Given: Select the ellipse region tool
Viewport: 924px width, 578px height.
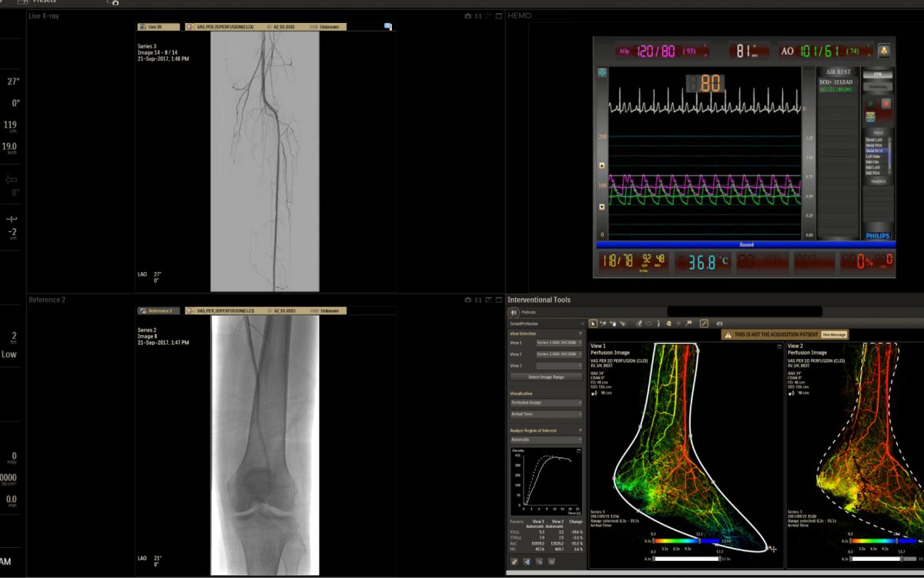Looking at the screenshot, I should point(649,324).
